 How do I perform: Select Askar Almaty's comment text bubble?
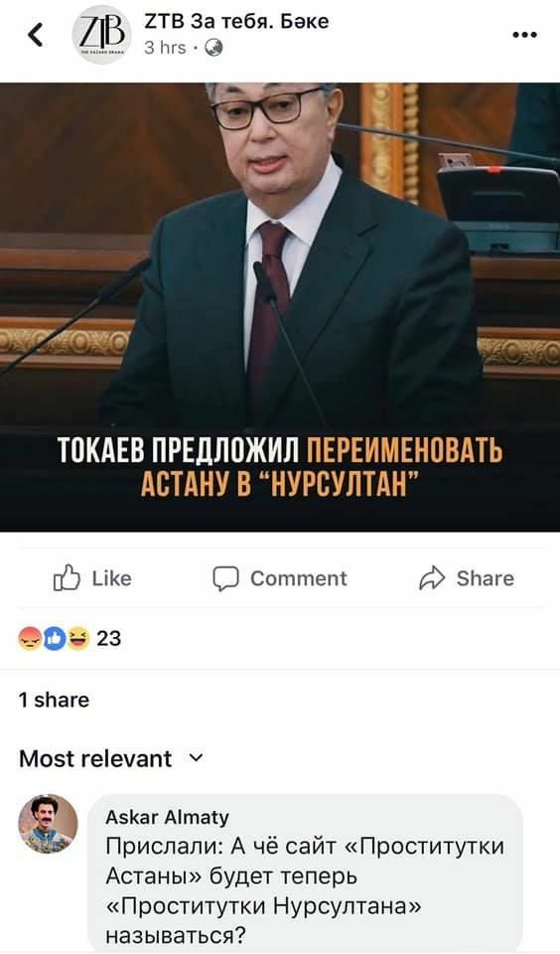(x=305, y=874)
